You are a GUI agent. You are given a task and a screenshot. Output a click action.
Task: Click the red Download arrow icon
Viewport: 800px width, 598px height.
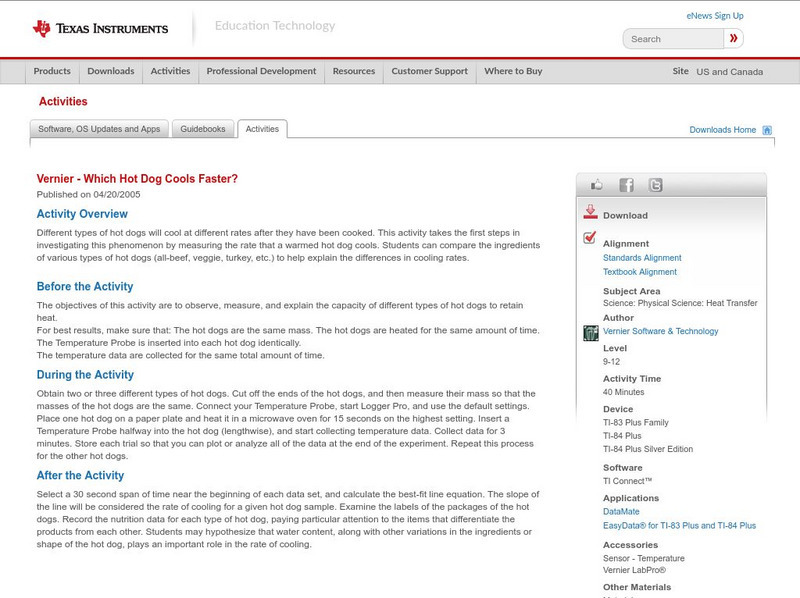click(x=590, y=212)
